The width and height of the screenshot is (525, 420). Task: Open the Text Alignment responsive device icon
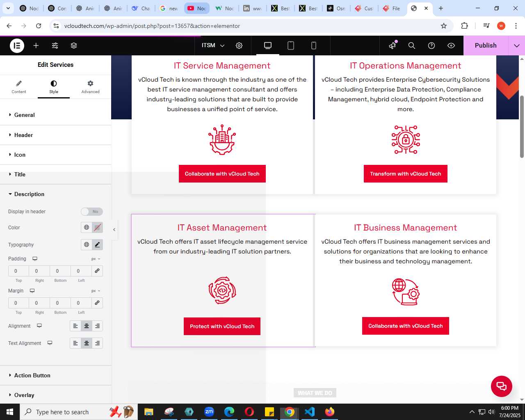[50, 343]
